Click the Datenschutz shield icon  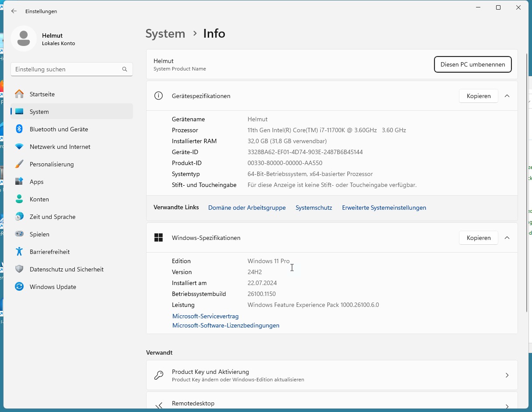point(19,269)
